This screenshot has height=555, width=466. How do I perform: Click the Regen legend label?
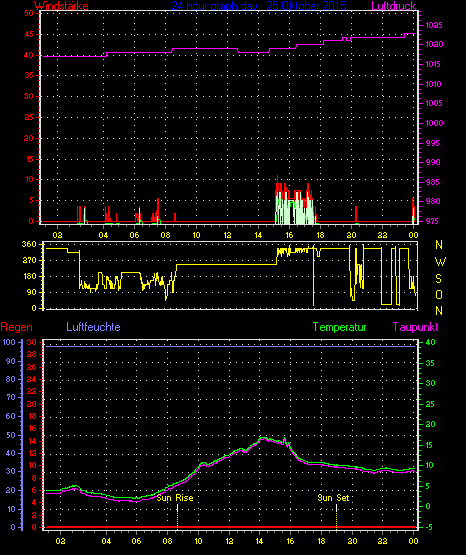(16, 327)
